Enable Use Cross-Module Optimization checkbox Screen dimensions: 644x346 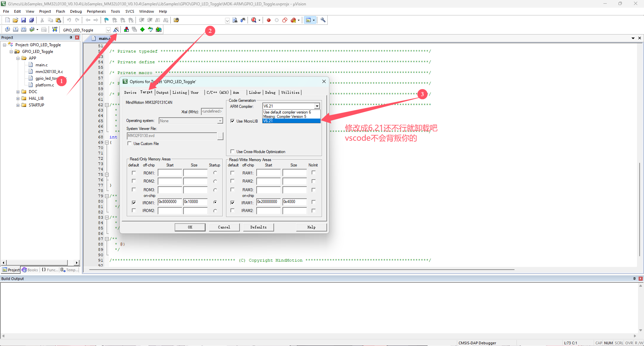(232, 152)
